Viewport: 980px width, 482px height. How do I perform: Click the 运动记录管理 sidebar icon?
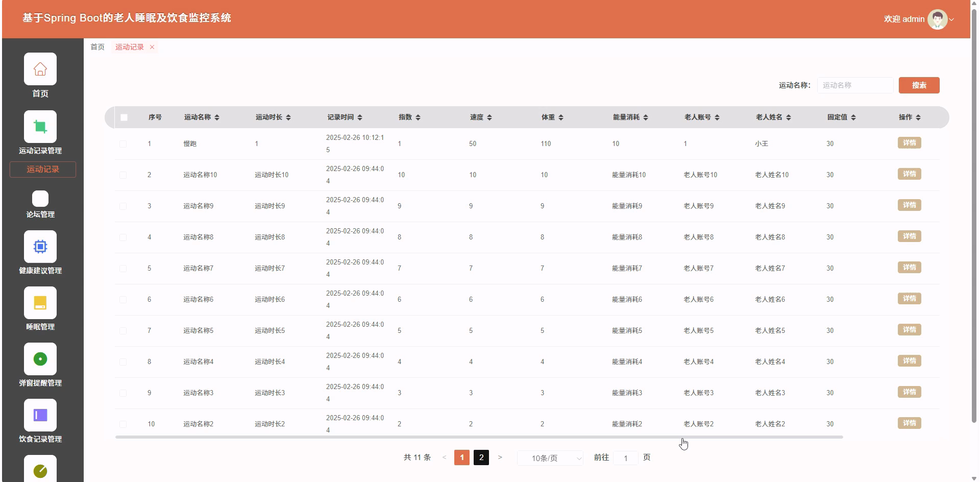point(40,127)
